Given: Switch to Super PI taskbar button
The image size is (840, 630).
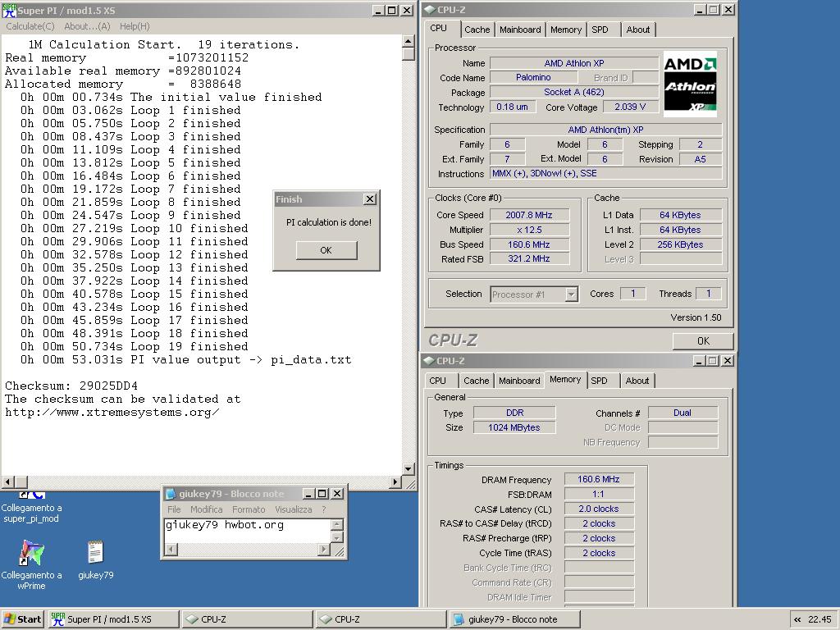Looking at the screenshot, I should point(113,619).
